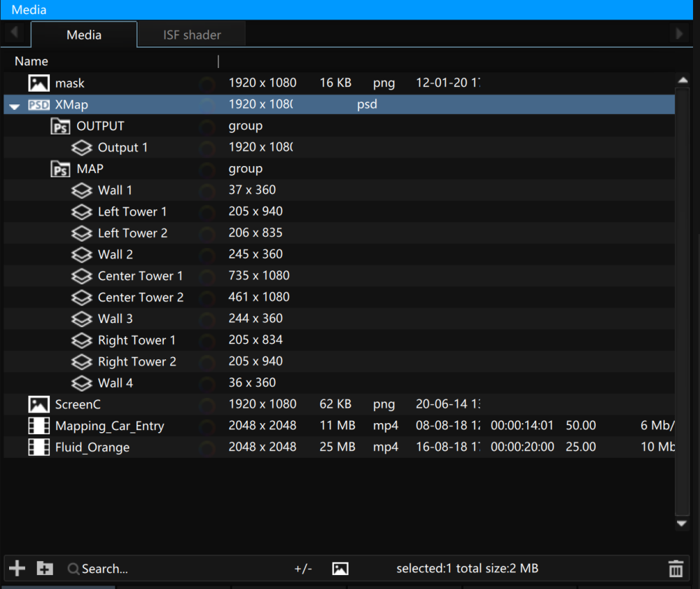Click the Left Tower 1 layer icon
Image resolution: width=700 pixels, height=589 pixels.
pyautogui.click(x=82, y=212)
